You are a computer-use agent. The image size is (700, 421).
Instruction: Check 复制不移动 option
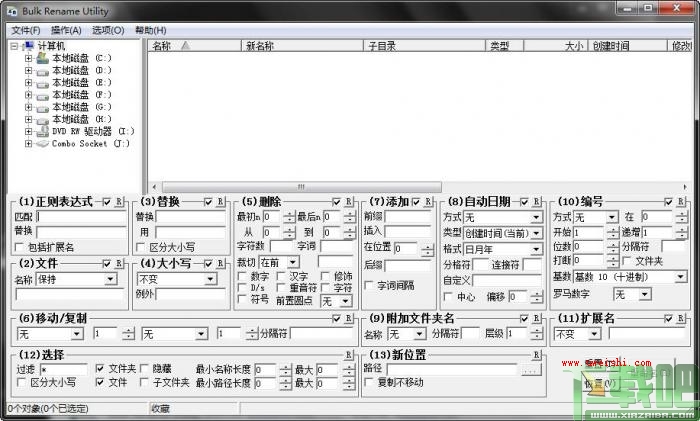coord(369,382)
